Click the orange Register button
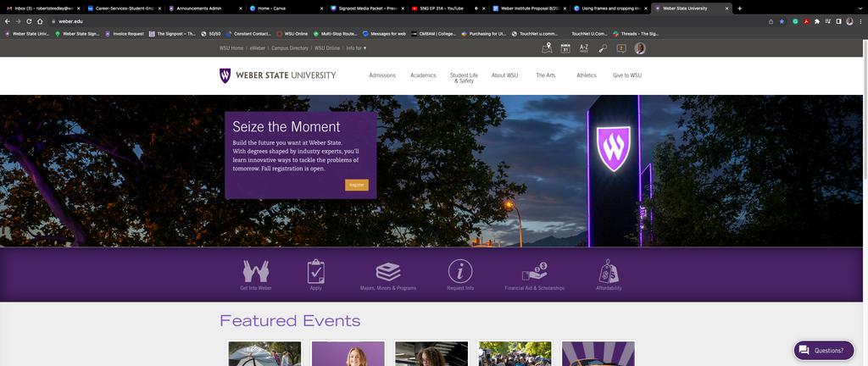The height and width of the screenshot is (366, 868). click(x=357, y=185)
